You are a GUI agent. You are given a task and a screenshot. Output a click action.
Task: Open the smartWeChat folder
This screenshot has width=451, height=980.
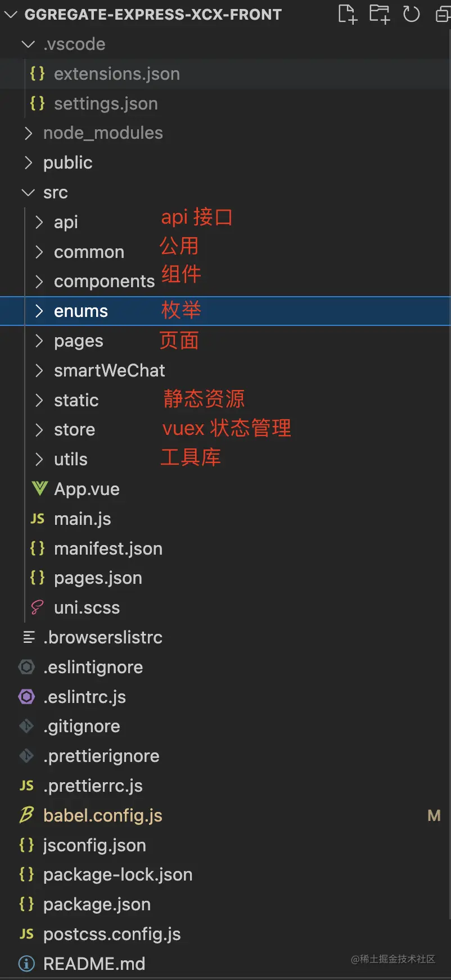(109, 370)
